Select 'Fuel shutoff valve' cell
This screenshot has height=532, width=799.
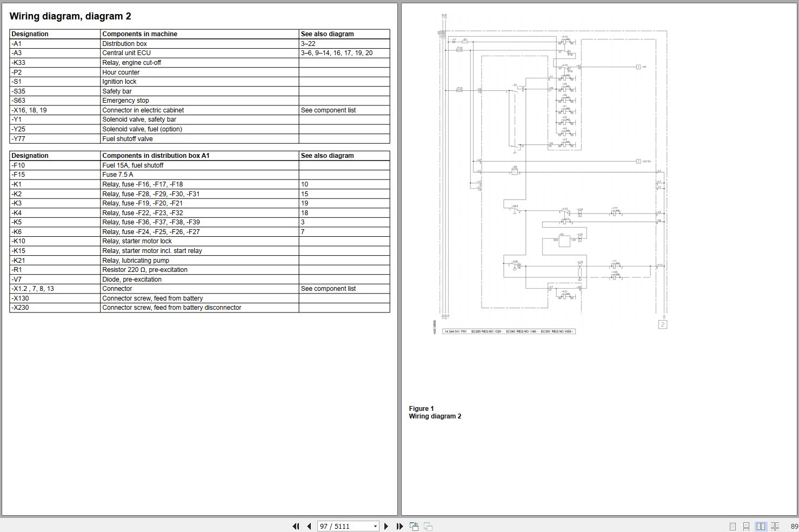pyautogui.click(x=199, y=139)
